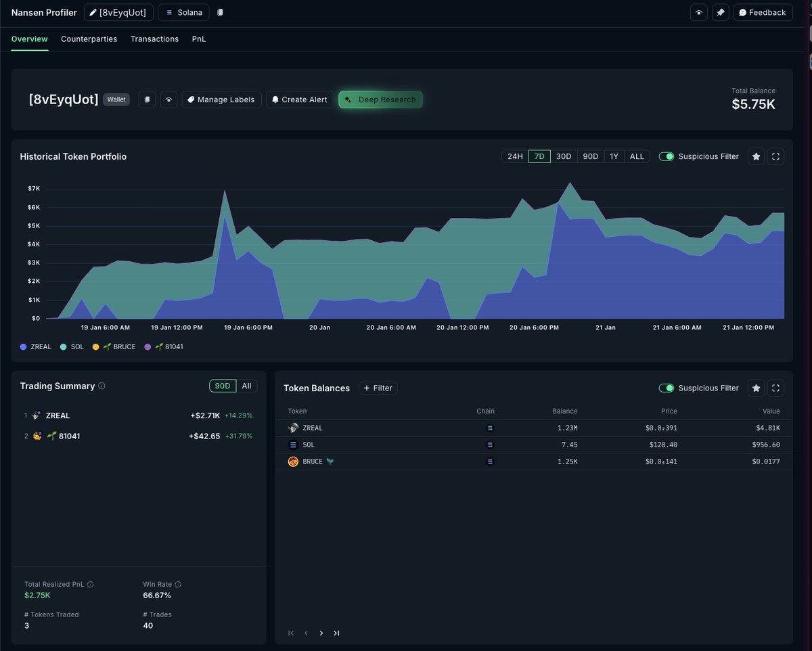Viewport: 812px width, 651px height.
Task: Expand Token Balances to fullscreen
Action: click(x=776, y=388)
